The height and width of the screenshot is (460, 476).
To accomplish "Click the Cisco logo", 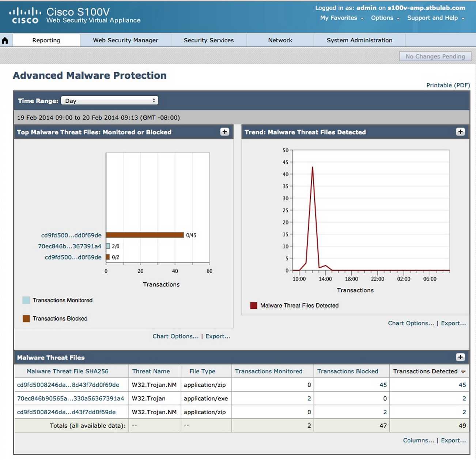I will coord(25,16).
